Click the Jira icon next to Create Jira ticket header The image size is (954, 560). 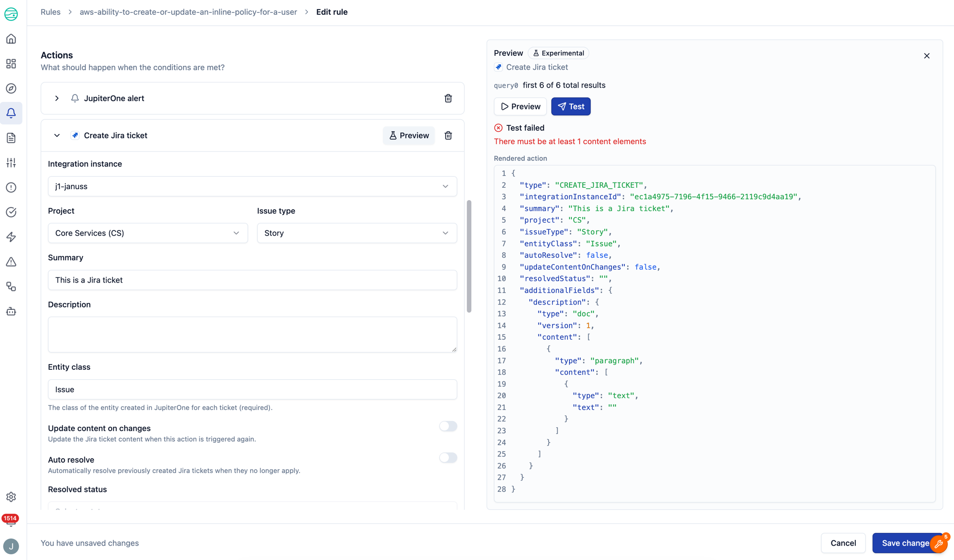(75, 135)
